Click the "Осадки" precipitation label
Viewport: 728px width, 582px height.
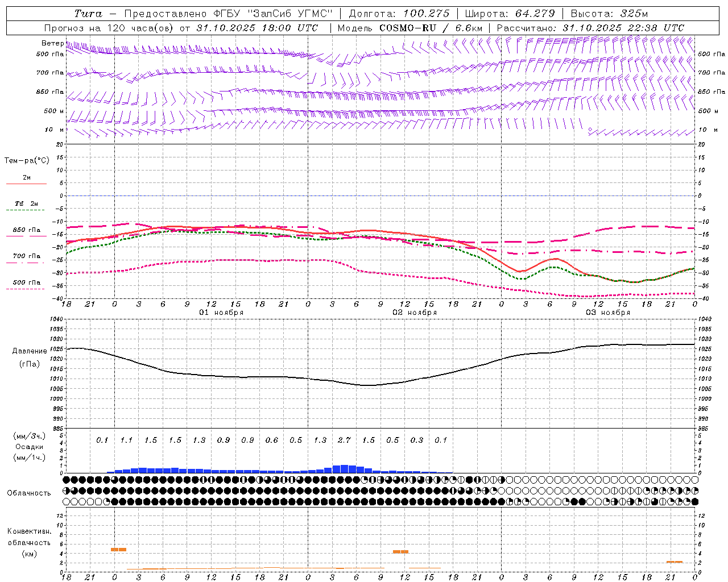tap(29, 447)
